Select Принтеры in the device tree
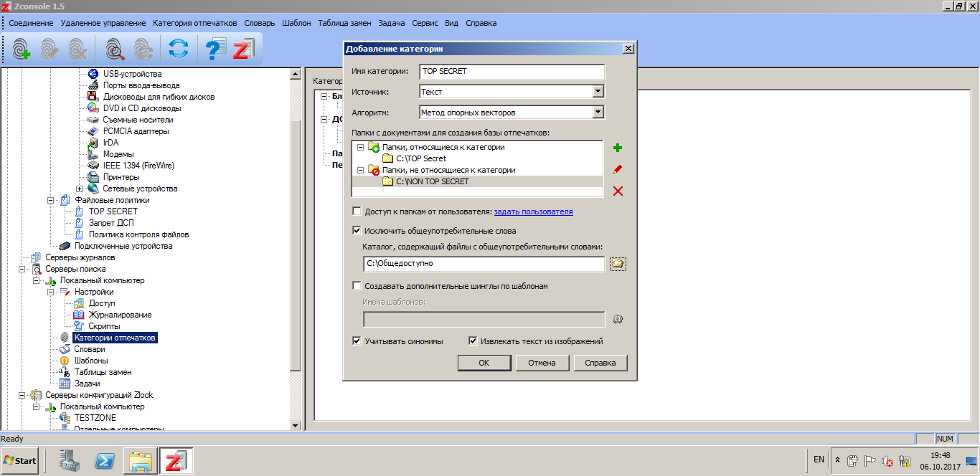The image size is (980, 476). click(x=121, y=177)
